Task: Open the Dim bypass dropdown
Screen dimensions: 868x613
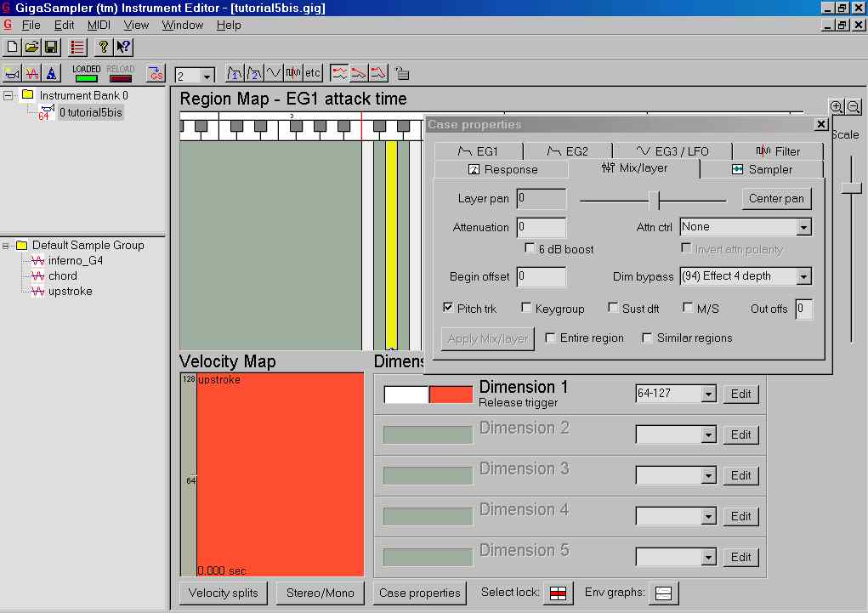Action: click(x=803, y=276)
